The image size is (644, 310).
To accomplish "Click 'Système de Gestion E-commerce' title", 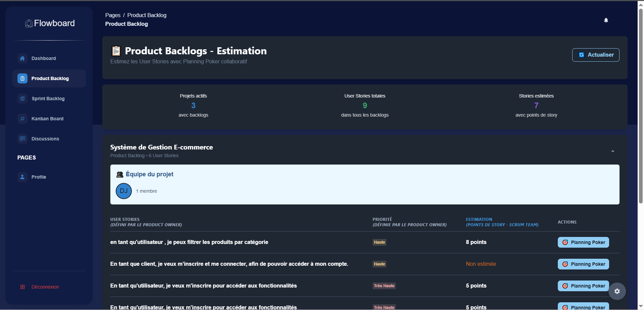I will point(161,147).
